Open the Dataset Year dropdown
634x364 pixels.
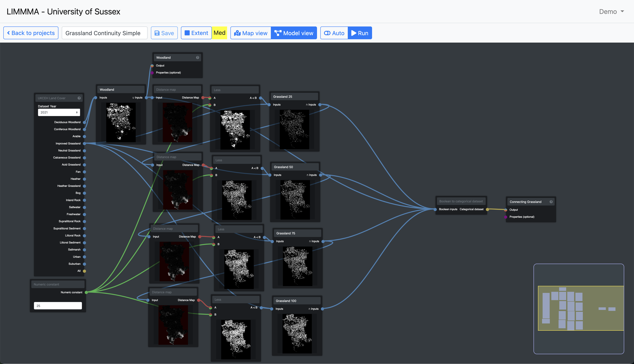59,112
